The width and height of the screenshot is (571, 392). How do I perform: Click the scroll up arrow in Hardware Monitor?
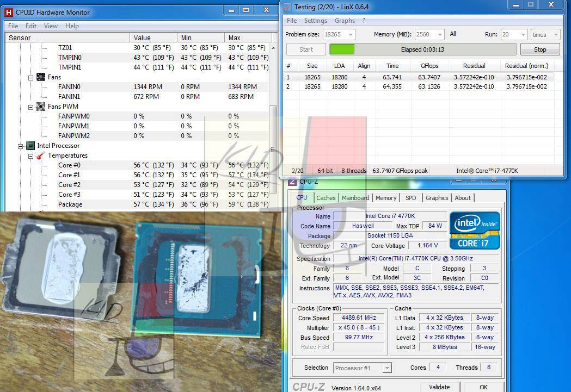[x=273, y=48]
